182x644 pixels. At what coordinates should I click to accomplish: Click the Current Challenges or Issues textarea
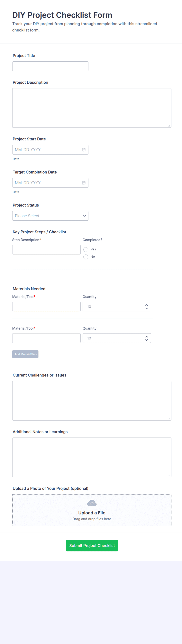(x=92, y=401)
